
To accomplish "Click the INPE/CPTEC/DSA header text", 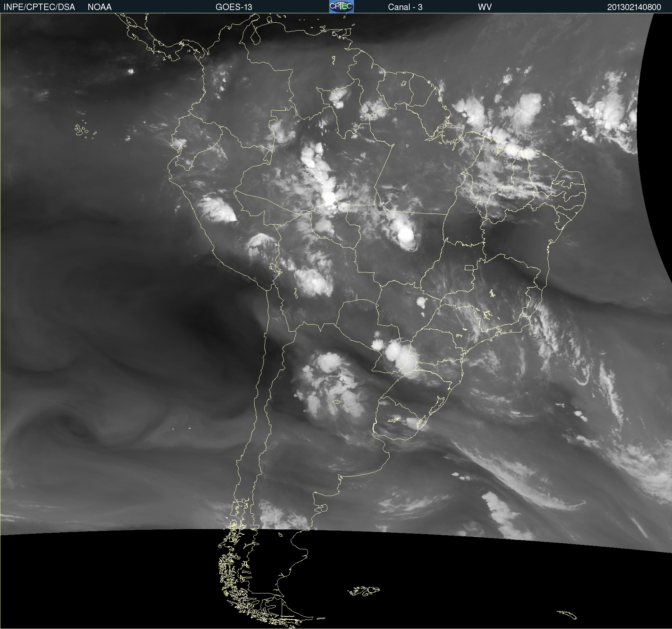I will pyautogui.click(x=39, y=7).
